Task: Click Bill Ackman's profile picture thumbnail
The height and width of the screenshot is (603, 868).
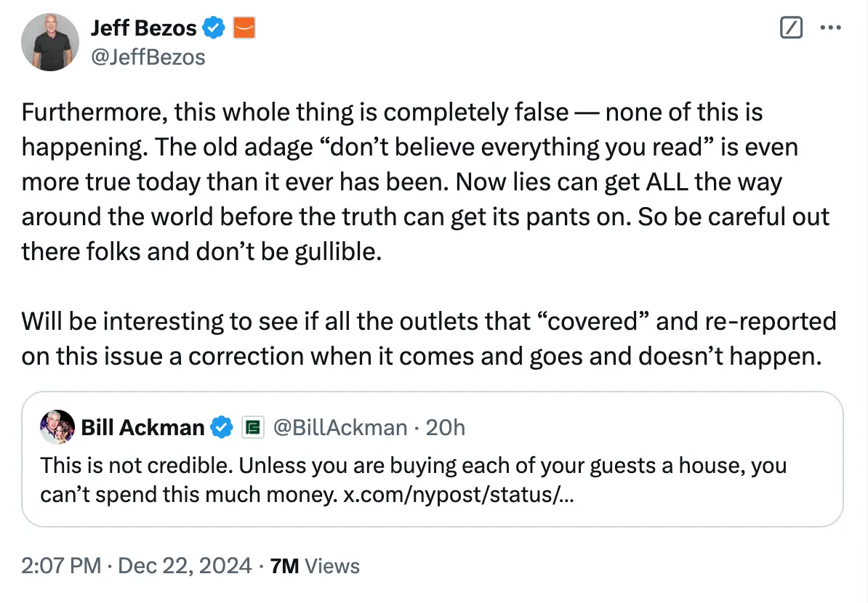Action: point(57,428)
